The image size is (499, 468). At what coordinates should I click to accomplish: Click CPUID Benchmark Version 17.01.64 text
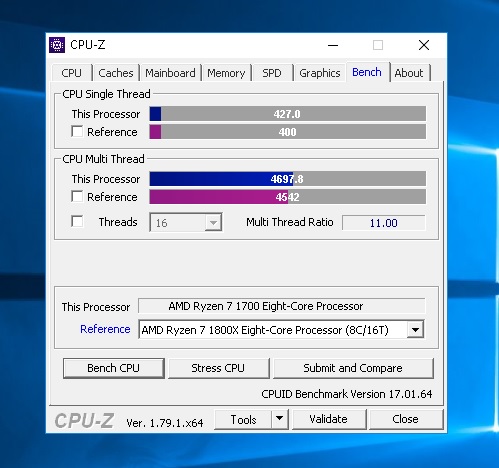coord(347,394)
